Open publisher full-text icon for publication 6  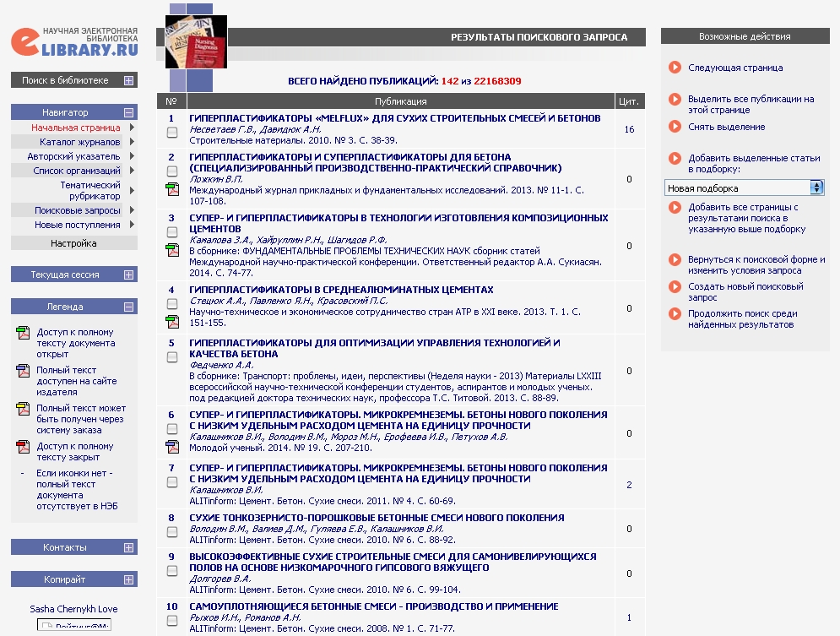point(172,447)
